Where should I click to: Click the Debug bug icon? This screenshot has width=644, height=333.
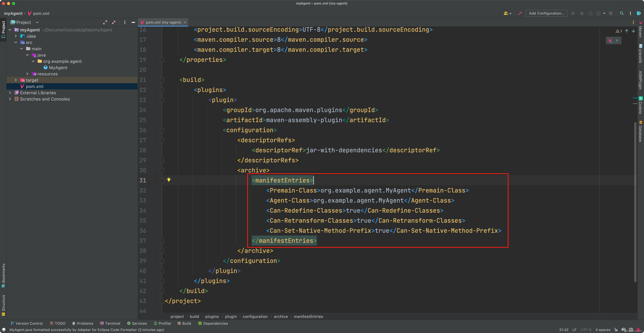point(582,13)
